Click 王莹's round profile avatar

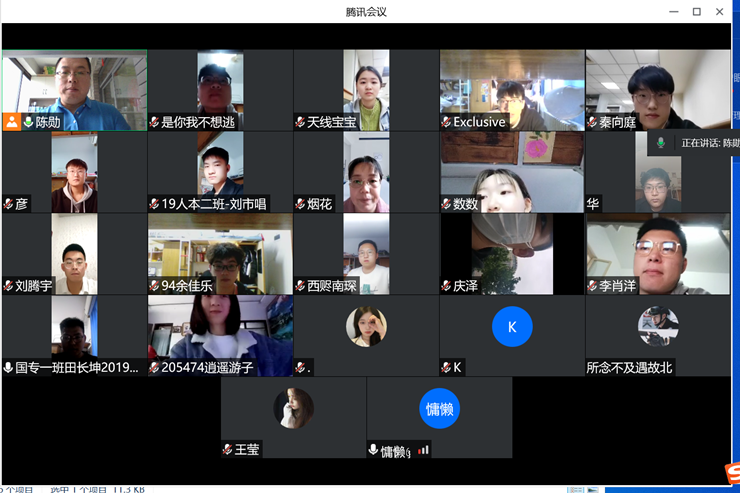tap(293, 408)
